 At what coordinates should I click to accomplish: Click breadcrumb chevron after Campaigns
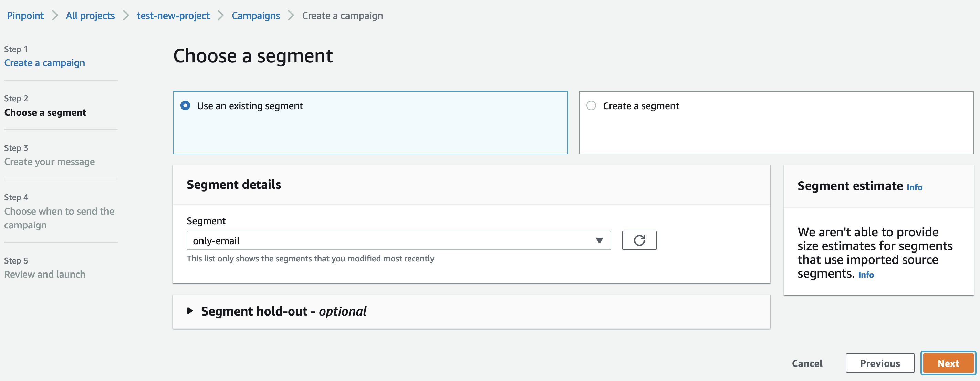click(291, 16)
